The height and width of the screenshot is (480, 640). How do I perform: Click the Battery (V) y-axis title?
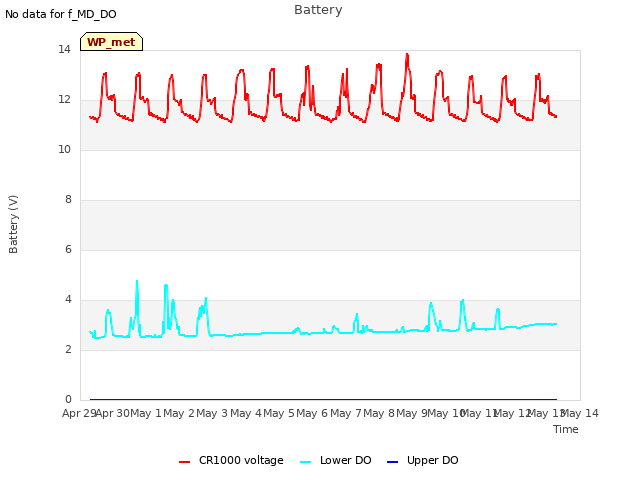(13, 224)
